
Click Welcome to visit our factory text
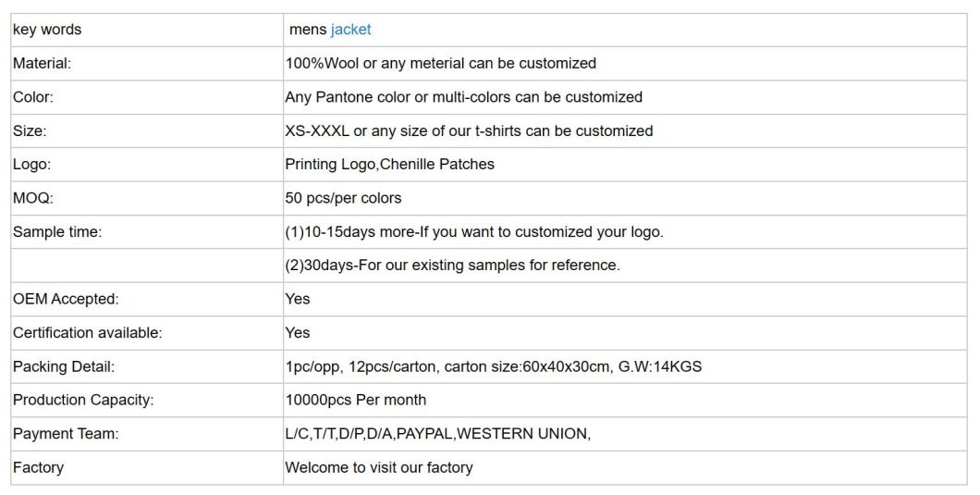379,467
